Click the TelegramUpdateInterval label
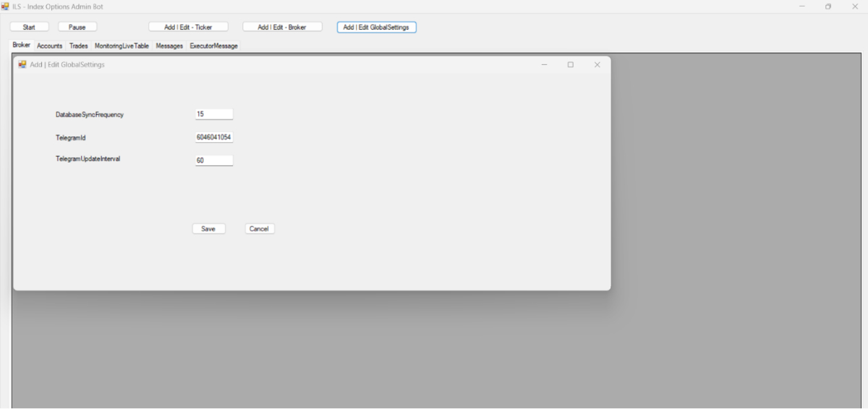This screenshot has height=409, width=868. click(88, 158)
